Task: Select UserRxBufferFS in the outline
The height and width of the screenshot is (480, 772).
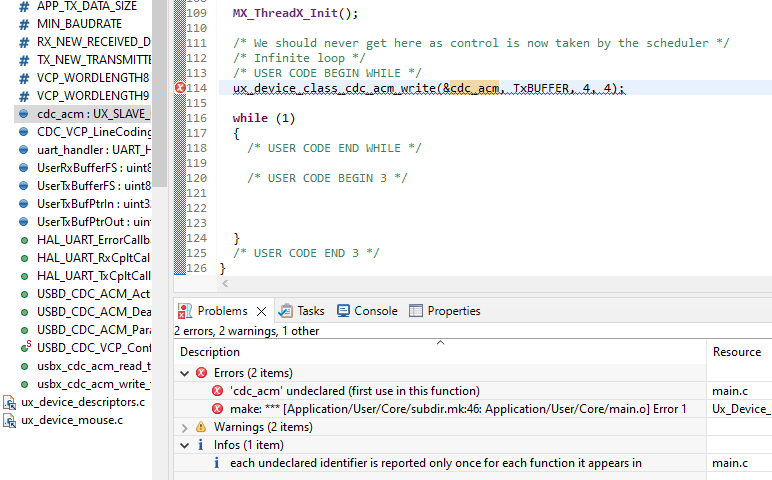Action: pyautogui.click(x=94, y=168)
